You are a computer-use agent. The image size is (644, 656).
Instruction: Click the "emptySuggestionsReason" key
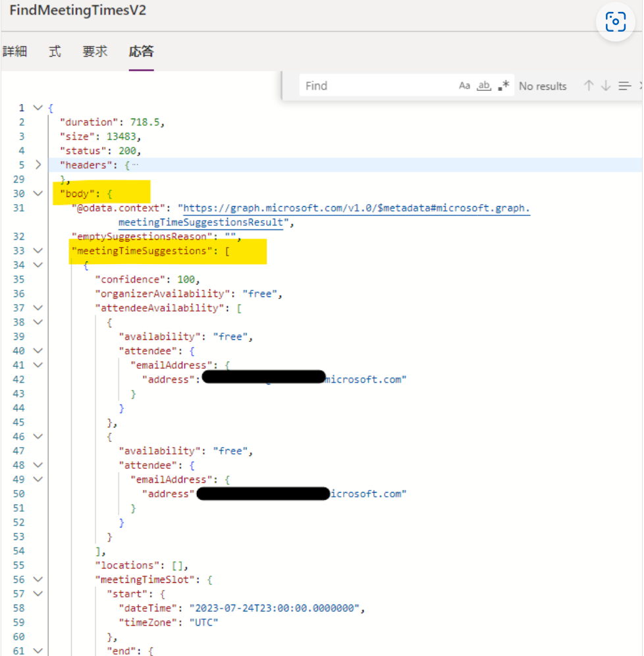coord(142,236)
